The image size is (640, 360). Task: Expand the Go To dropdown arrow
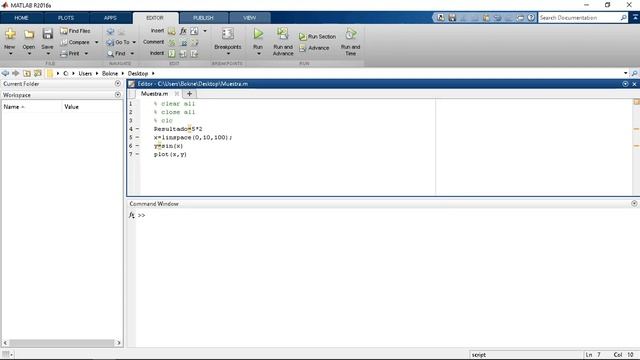click(x=134, y=42)
